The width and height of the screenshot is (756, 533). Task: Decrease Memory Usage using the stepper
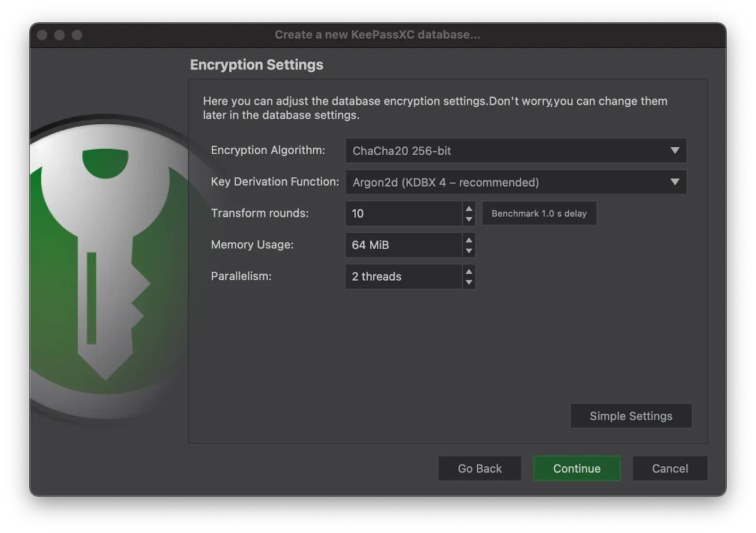click(468, 250)
